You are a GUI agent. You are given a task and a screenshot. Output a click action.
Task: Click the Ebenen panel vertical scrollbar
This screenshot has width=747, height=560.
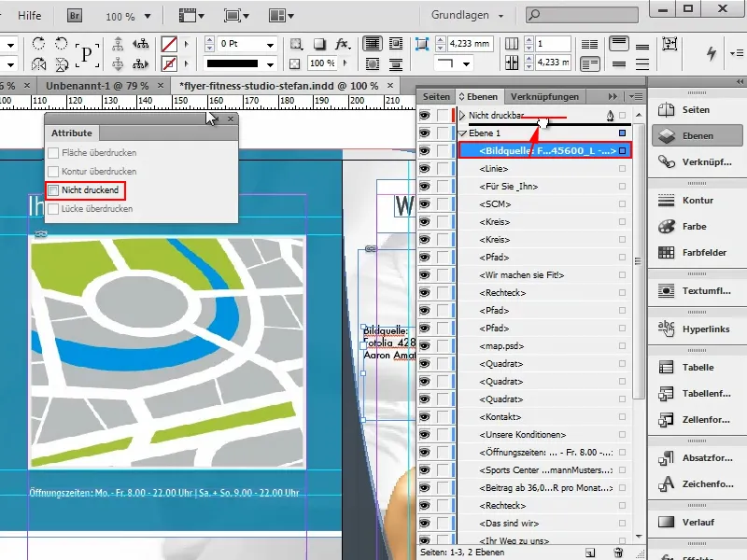[x=639, y=261]
